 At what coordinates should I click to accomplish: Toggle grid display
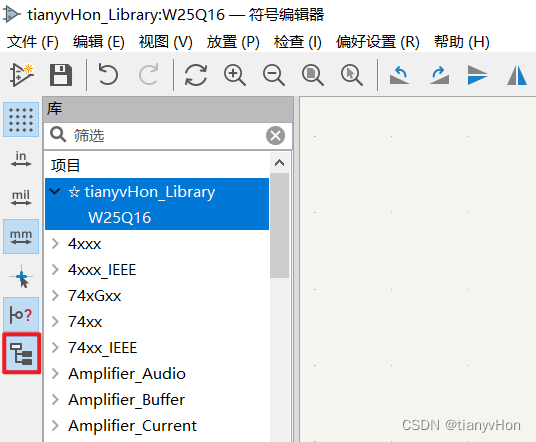pyautogui.click(x=21, y=120)
